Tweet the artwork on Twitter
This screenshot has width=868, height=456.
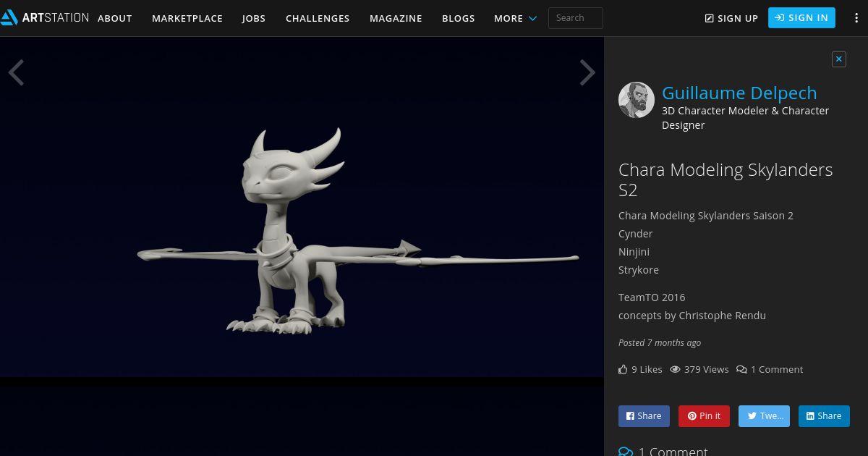coord(764,415)
